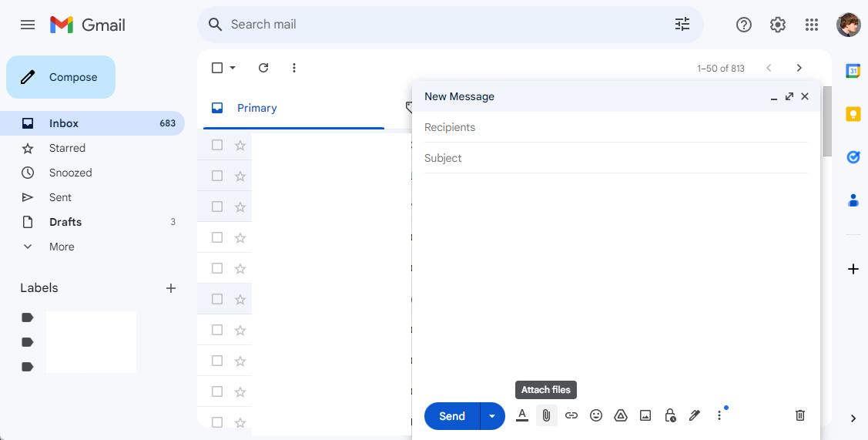Click the Insert photo icon
Screen dimensions: 868x440
(x=645, y=415)
